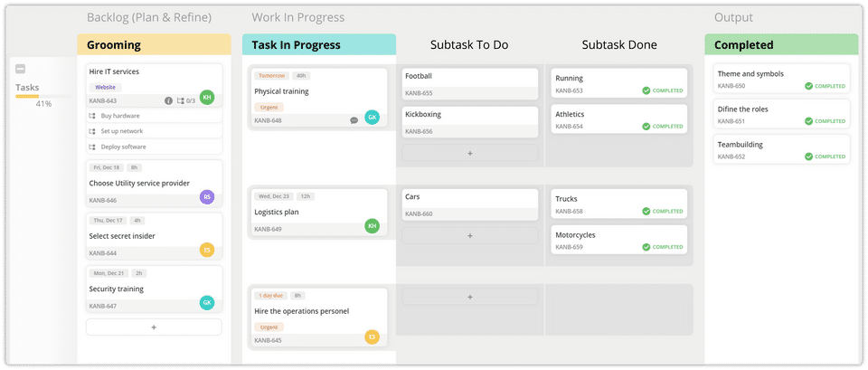Viewport: 868px width, 370px height.
Task: Click the comment icon on Physical training card
Action: click(x=354, y=120)
